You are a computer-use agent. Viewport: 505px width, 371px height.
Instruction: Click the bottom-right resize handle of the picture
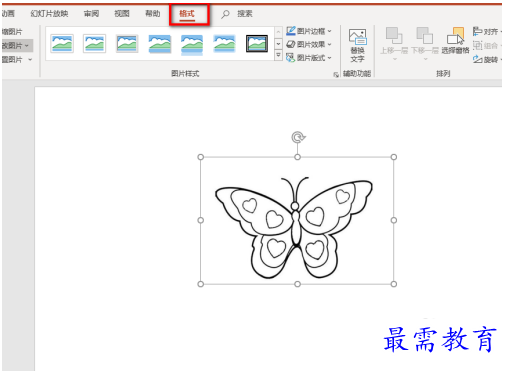pos(394,284)
